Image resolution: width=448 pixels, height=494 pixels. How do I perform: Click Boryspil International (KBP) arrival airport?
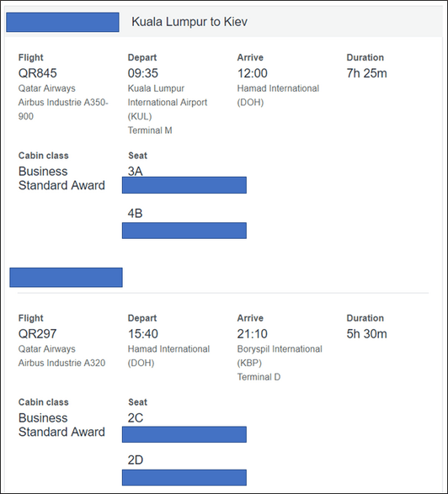[280, 356]
